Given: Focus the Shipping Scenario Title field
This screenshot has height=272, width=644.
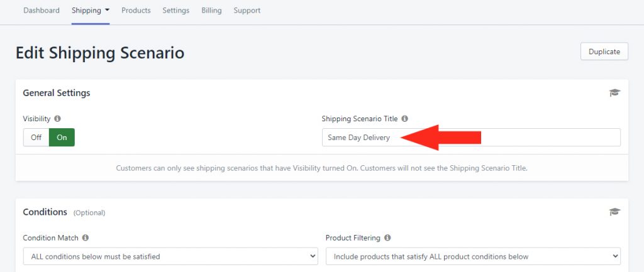Looking at the screenshot, I should pos(471,138).
